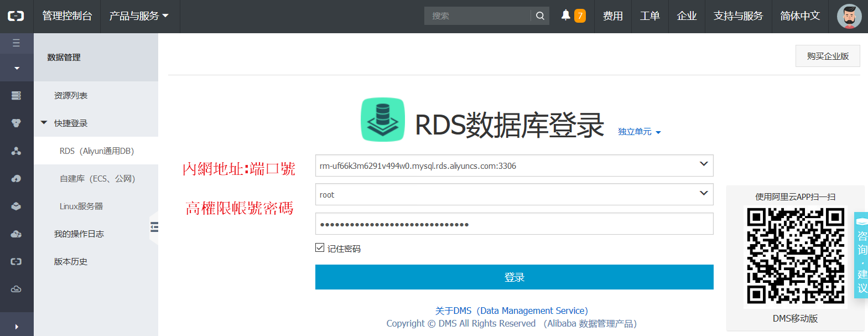The image size is (868, 336).
Task: Open the user avatar menu
Action: click(849, 16)
